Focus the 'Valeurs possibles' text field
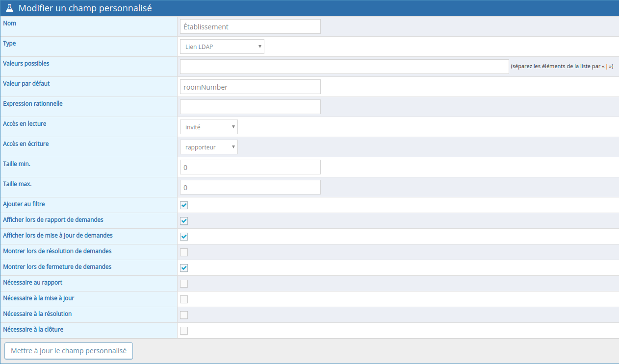 344,67
